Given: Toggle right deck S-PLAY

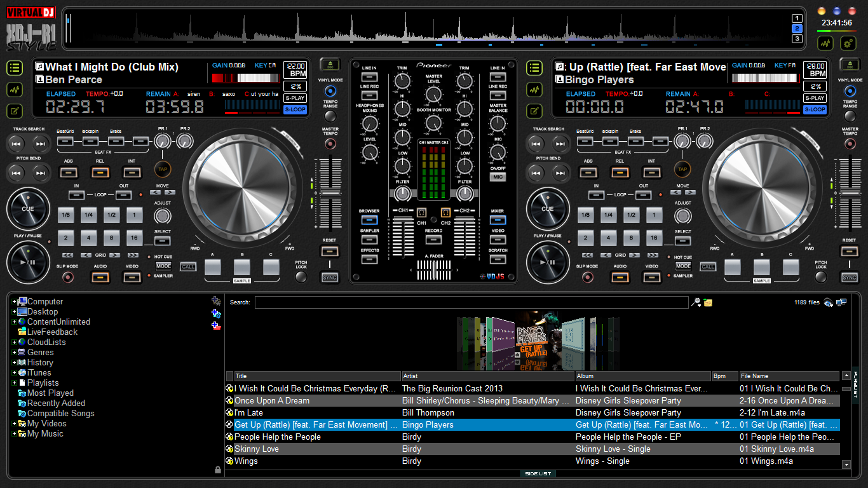Looking at the screenshot, I should [815, 98].
